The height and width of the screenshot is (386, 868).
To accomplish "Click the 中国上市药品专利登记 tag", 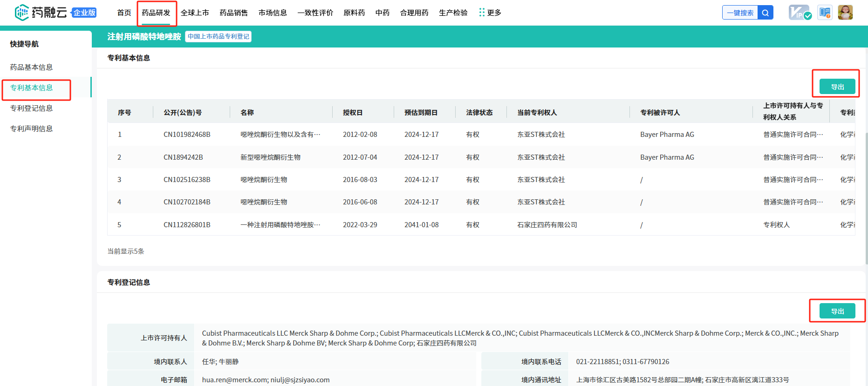I will click(218, 36).
